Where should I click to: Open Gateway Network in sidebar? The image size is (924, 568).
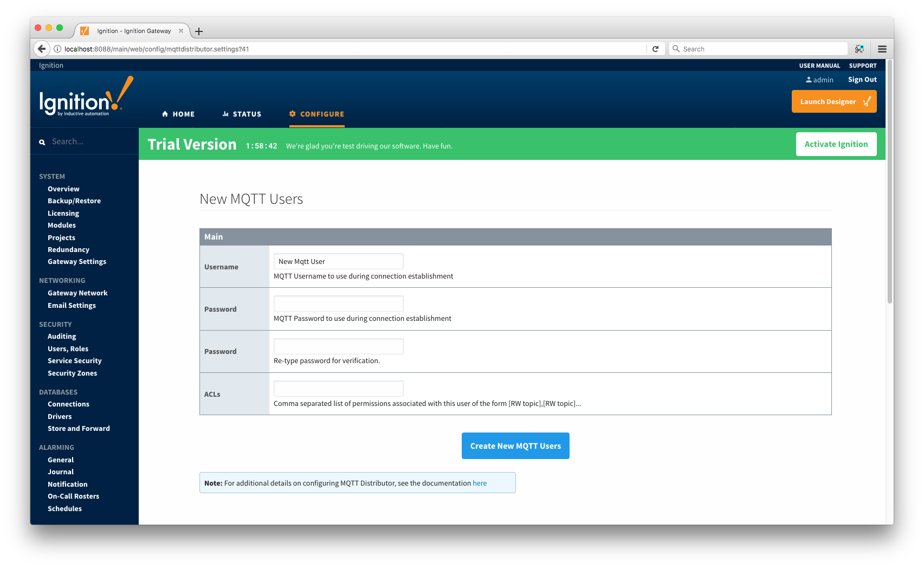77,293
